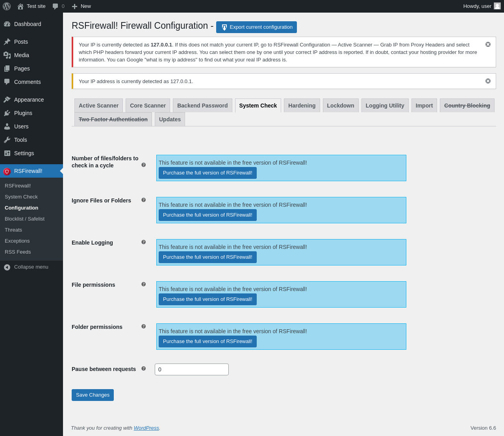
Task: Switch to the Core Scanner tab
Action: pyautogui.click(x=148, y=106)
